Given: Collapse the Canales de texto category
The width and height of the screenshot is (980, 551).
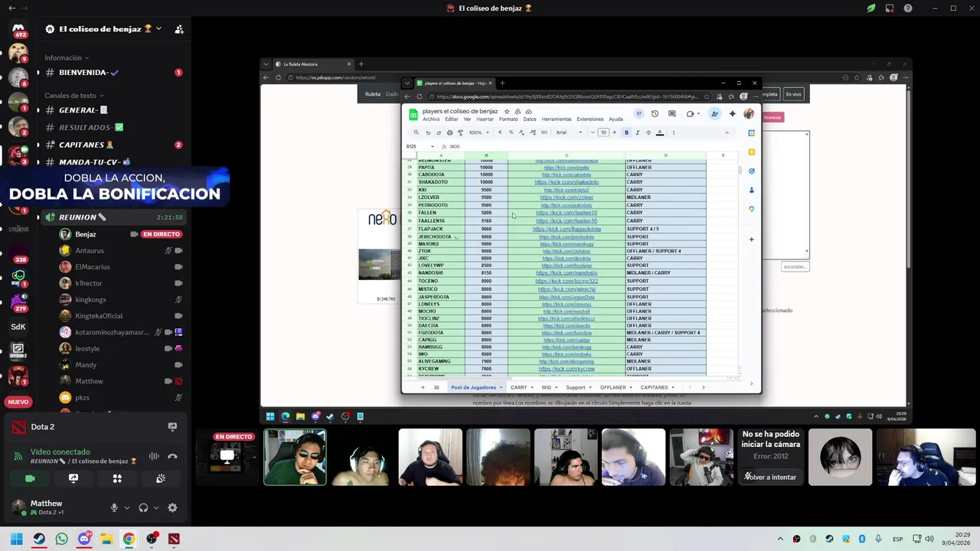Looking at the screenshot, I should point(74,96).
